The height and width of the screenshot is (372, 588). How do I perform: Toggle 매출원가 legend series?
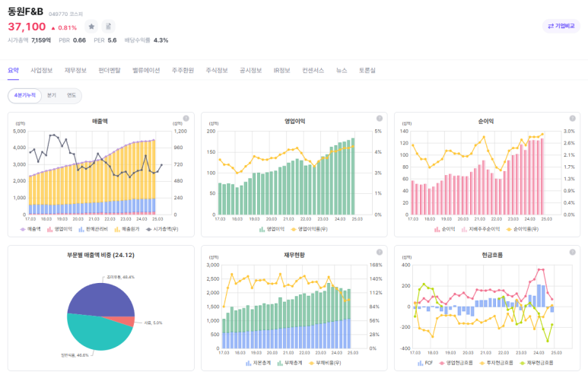[127, 229]
